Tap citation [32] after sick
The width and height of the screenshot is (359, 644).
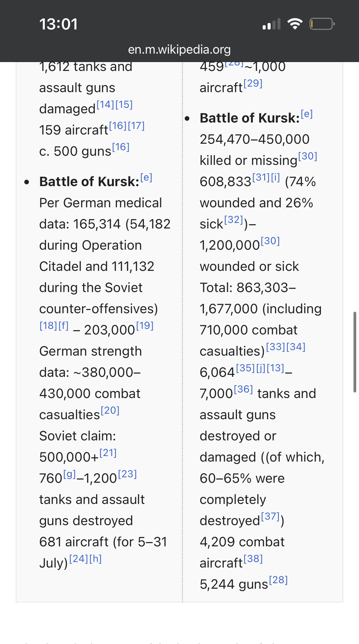[234, 220]
